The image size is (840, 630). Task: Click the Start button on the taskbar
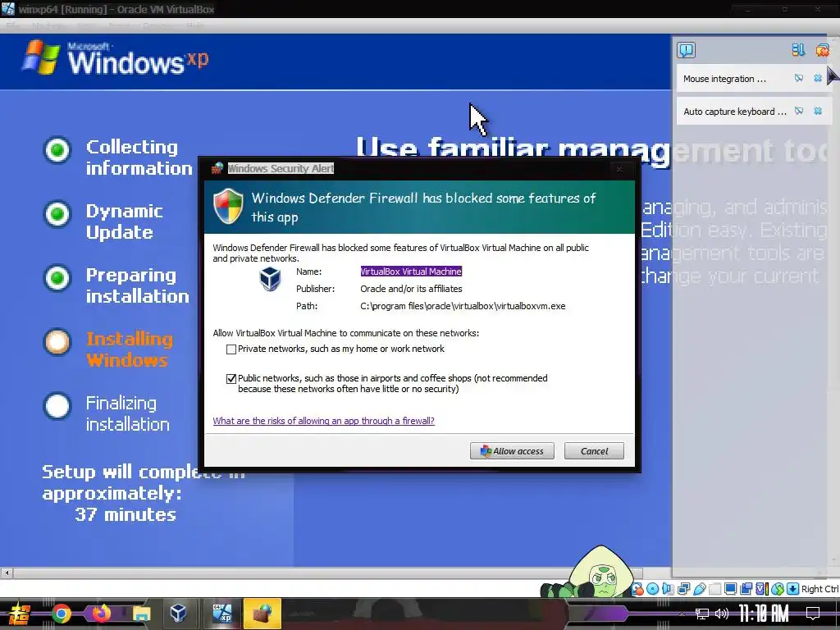click(x=20, y=614)
